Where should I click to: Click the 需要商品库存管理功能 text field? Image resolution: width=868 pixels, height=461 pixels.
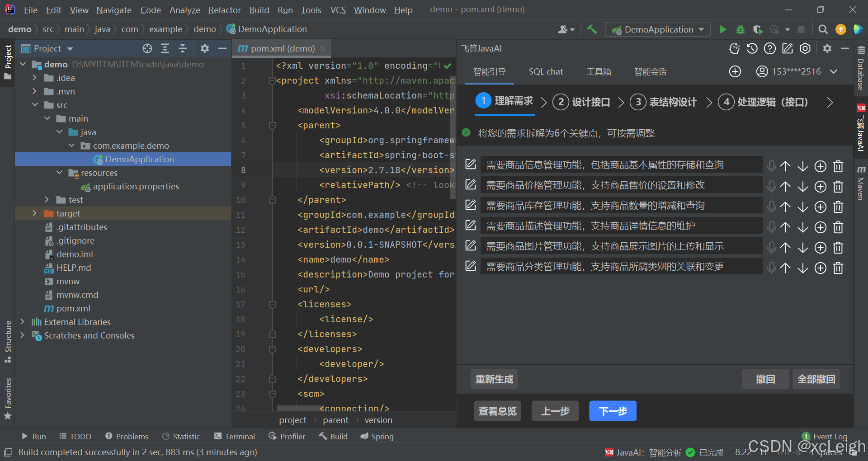[x=621, y=206]
